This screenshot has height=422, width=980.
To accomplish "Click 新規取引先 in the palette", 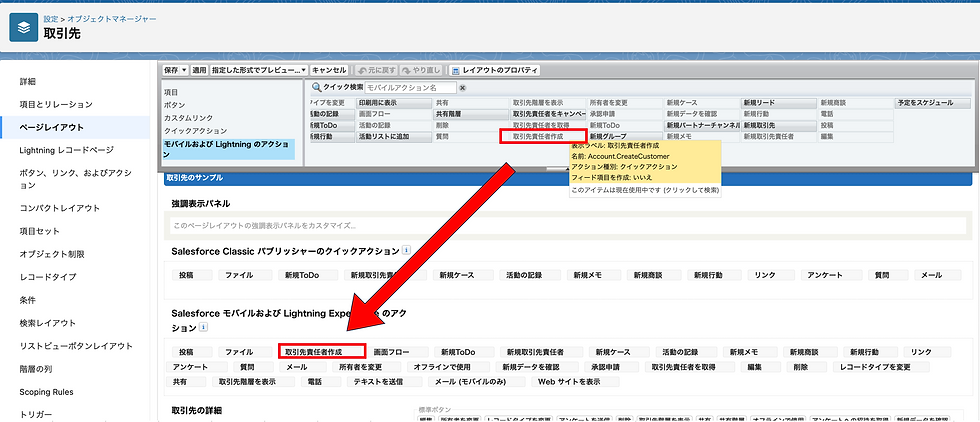I will tap(779, 126).
